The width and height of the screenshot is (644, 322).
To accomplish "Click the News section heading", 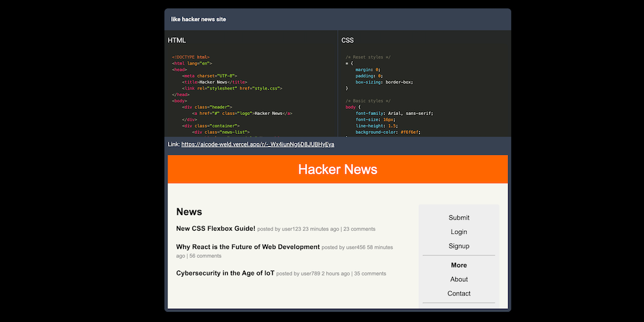I will [189, 211].
